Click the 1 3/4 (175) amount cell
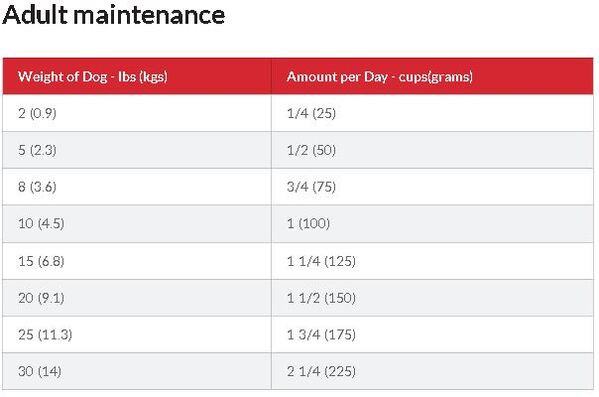This screenshot has height=397, width=599. 432,334
